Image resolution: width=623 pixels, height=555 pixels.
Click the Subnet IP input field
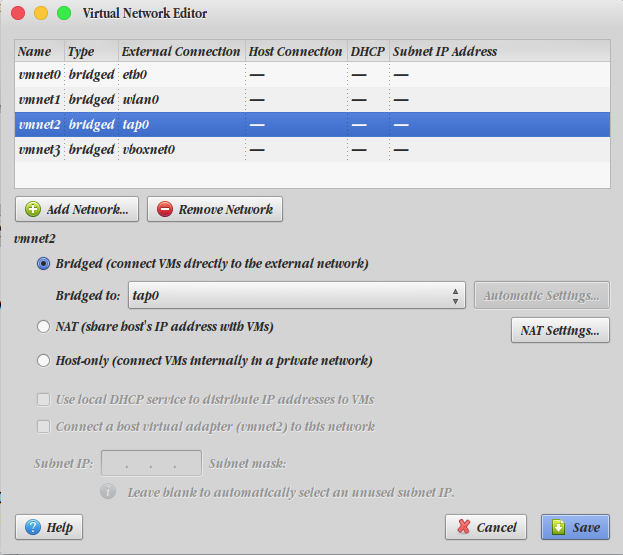(151, 463)
